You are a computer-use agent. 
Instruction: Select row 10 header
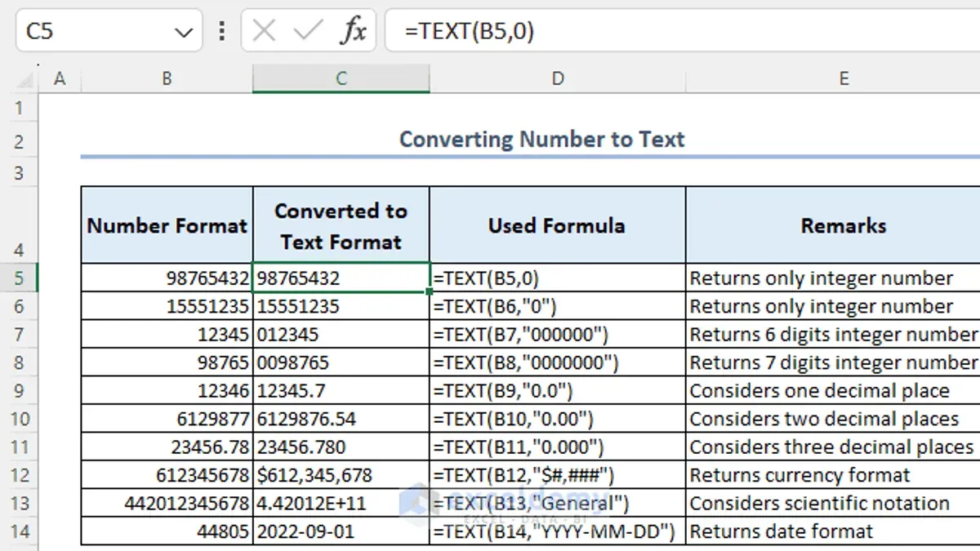click(20, 419)
